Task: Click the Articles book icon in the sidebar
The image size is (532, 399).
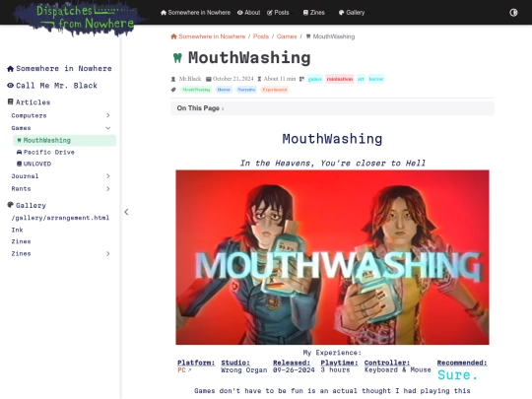Action: click(11, 101)
